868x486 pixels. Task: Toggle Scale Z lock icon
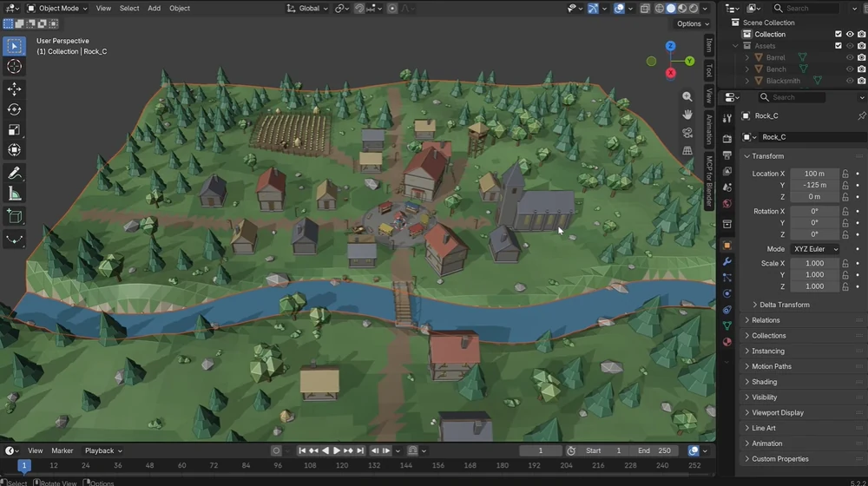tap(845, 286)
